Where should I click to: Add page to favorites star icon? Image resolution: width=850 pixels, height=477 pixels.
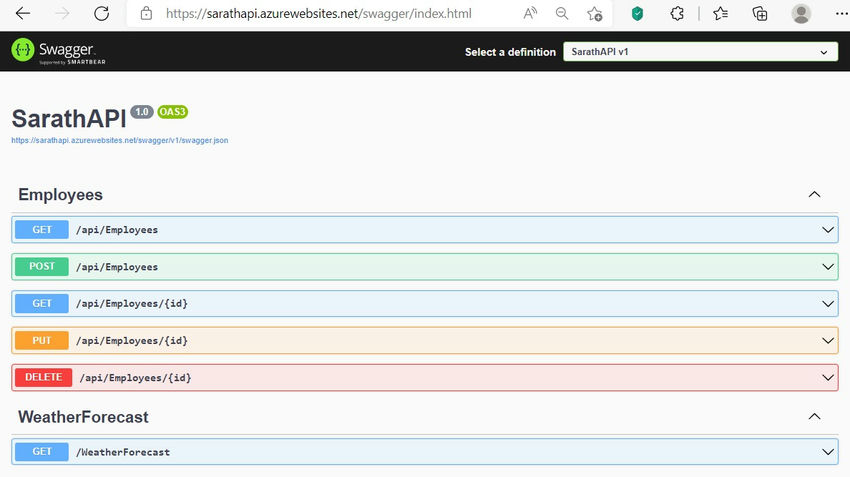coord(595,14)
